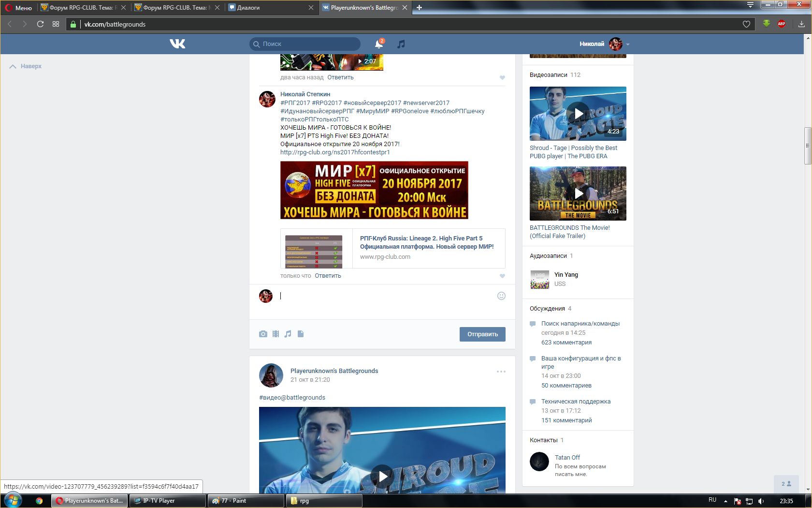Reply to comment from два часа назад

click(340, 77)
